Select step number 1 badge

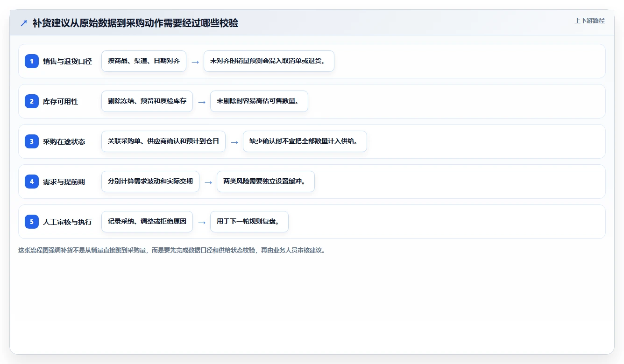tap(32, 61)
